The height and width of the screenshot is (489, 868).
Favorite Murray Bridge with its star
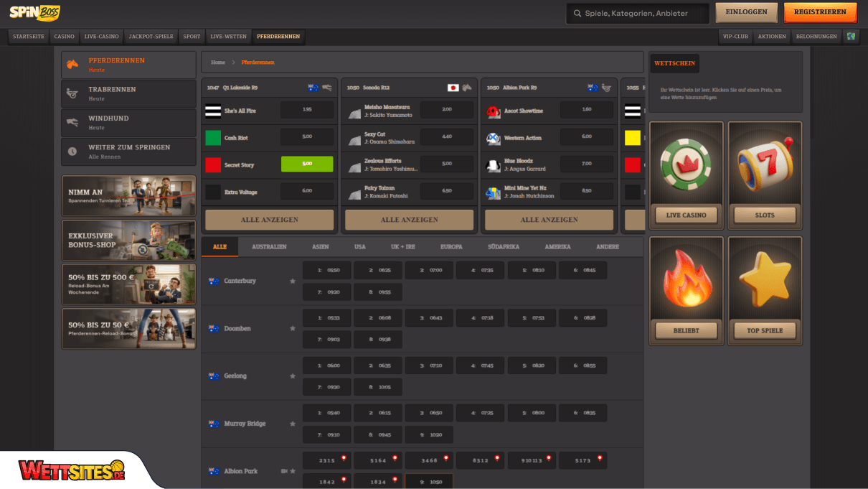293,424
